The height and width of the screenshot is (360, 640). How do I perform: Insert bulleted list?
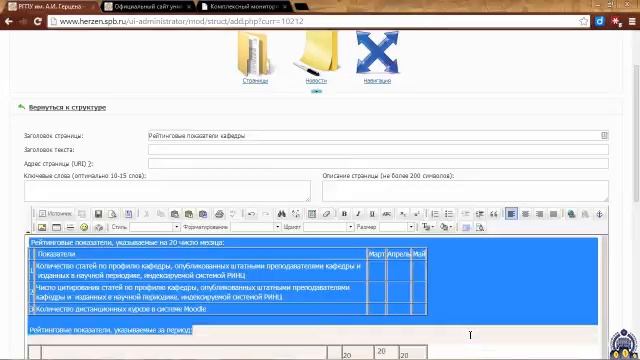tap(449, 214)
